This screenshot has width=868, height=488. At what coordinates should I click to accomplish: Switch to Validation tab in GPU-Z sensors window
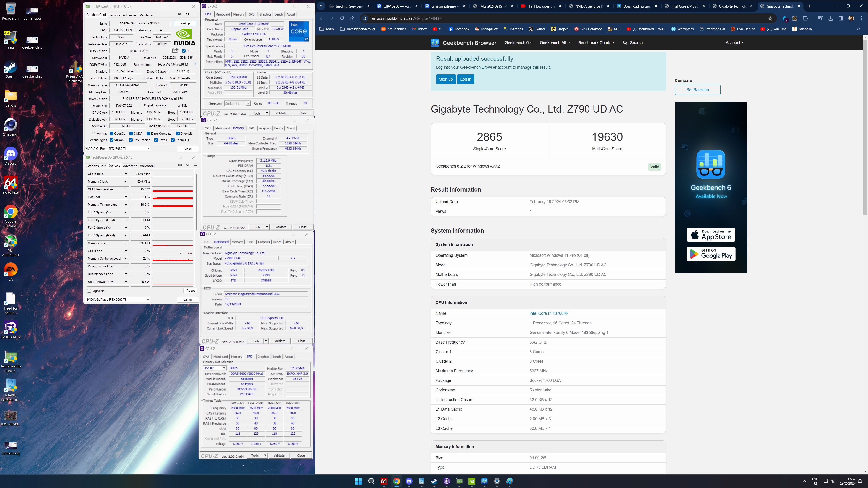click(147, 166)
